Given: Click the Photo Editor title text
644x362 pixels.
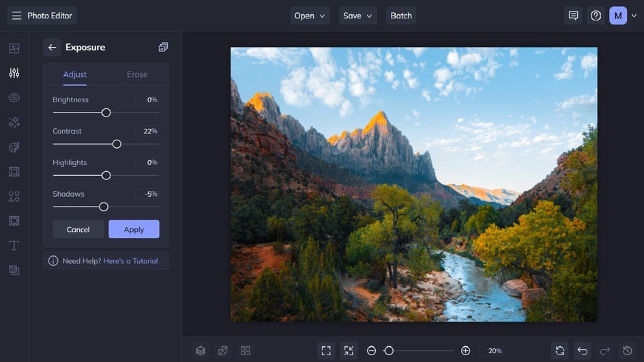Looking at the screenshot, I should (x=50, y=16).
